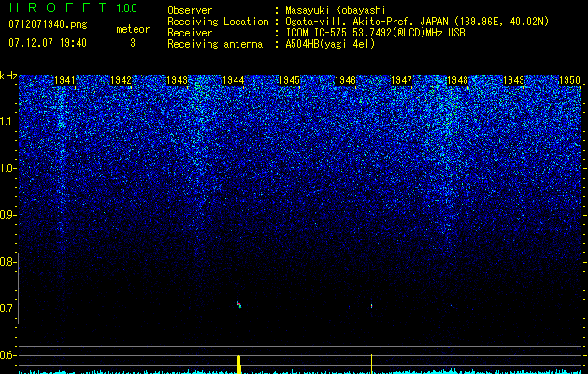The width and height of the screenshot is (588, 374).
Task: Click the Observer field label
Action: [190, 10]
